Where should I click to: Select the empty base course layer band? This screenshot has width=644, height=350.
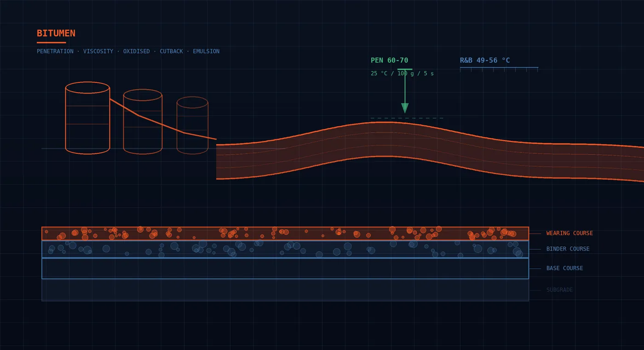click(x=285, y=268)
